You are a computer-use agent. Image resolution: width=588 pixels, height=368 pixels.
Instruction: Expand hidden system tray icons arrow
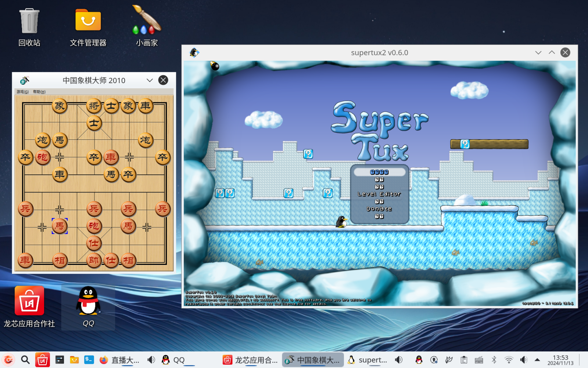coord(537,360)
